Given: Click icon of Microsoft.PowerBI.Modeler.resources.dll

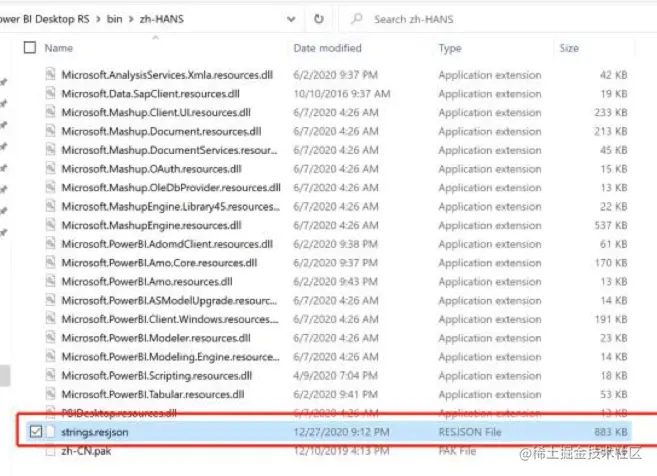Looking at the screenshot, I should (x=51, y=337).
